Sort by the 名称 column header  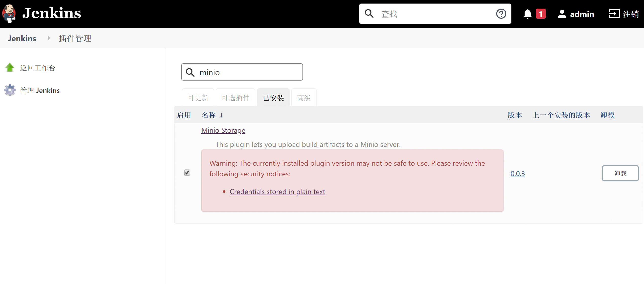click(212, 115)
